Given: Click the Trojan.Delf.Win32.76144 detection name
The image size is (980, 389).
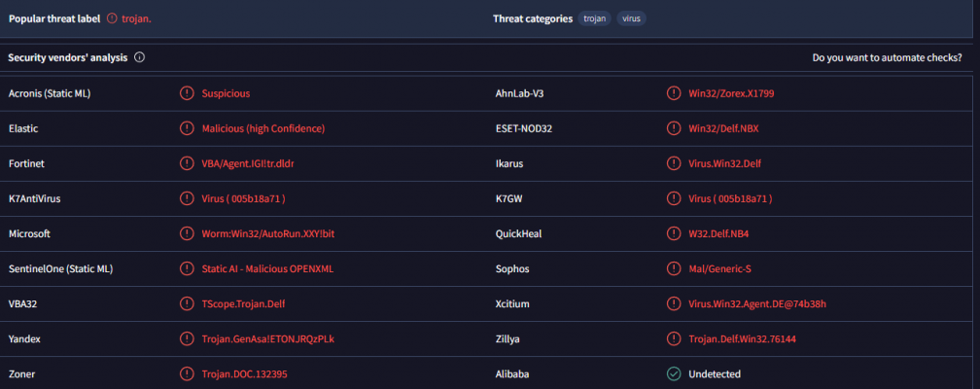Looking at the screenshot, I should [x=743, y=339].
